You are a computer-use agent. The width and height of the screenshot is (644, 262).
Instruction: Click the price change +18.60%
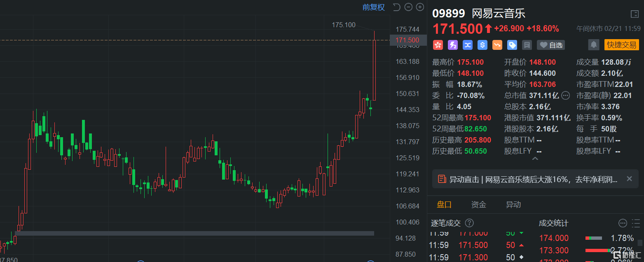tap(543, 28)
